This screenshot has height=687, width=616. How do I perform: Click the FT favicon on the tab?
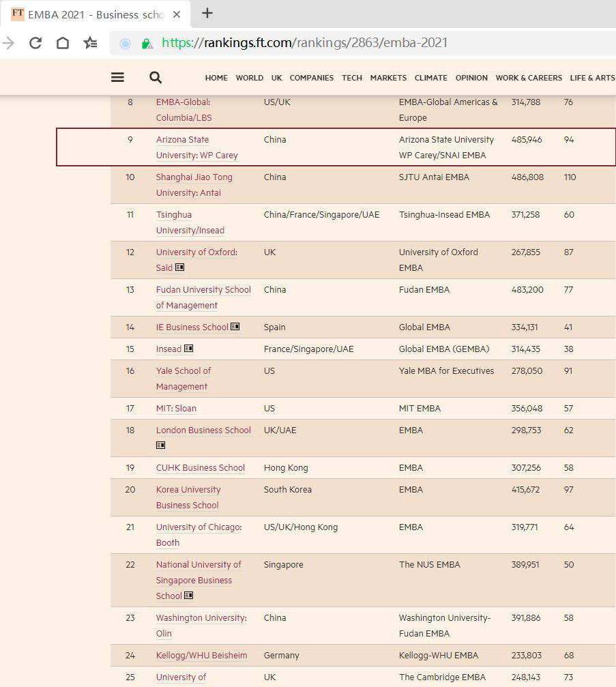[x=18, y=14]
